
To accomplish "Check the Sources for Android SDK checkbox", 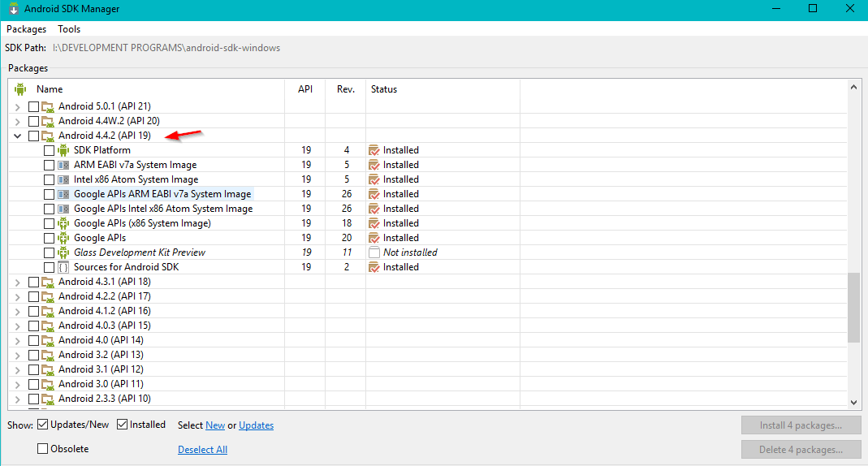I will pos(50,267).
